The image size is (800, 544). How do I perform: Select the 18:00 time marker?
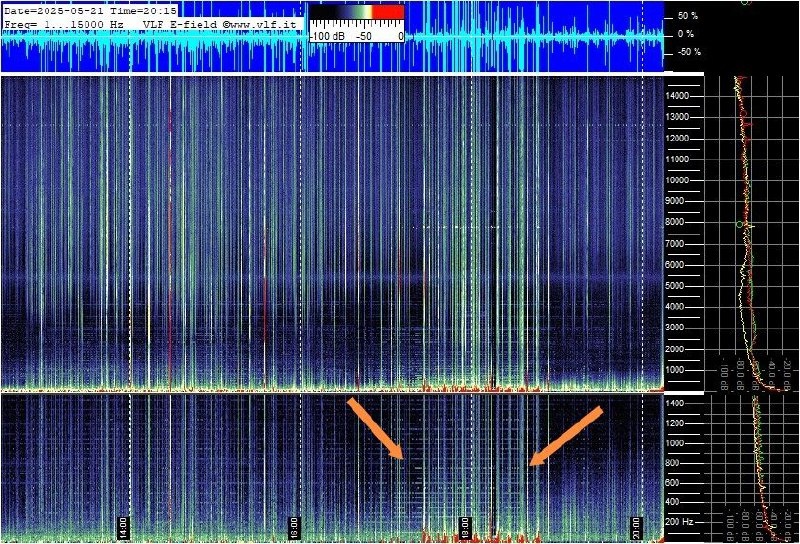coord(465,528)
